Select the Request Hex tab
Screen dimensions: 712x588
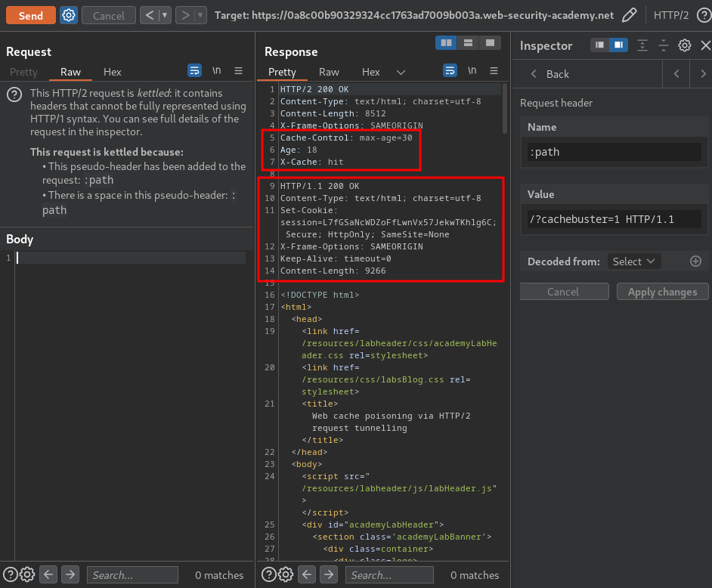[112, 72]
